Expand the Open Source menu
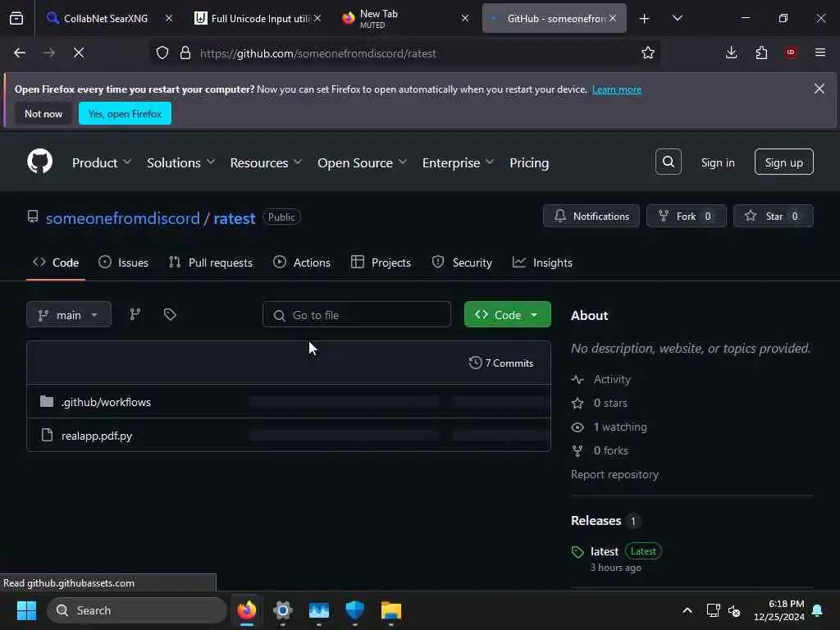840x630 pixels. (362, 162)
